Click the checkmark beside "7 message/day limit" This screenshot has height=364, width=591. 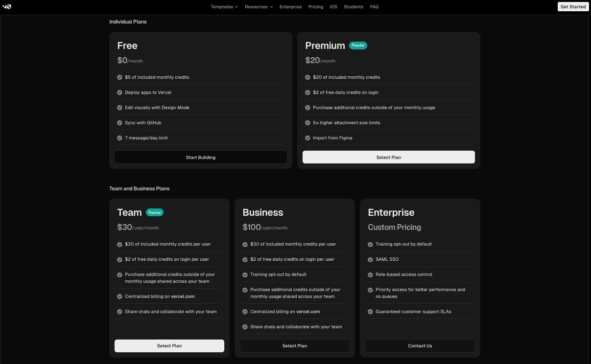(x=119, y=137)
